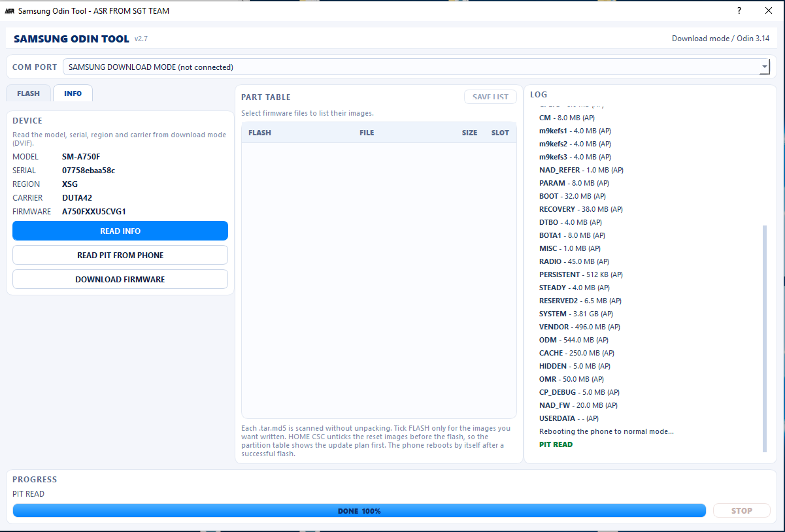Select carrier value DUTA42
This screenshot has height=532, width=785.
(x=78, y=198)
